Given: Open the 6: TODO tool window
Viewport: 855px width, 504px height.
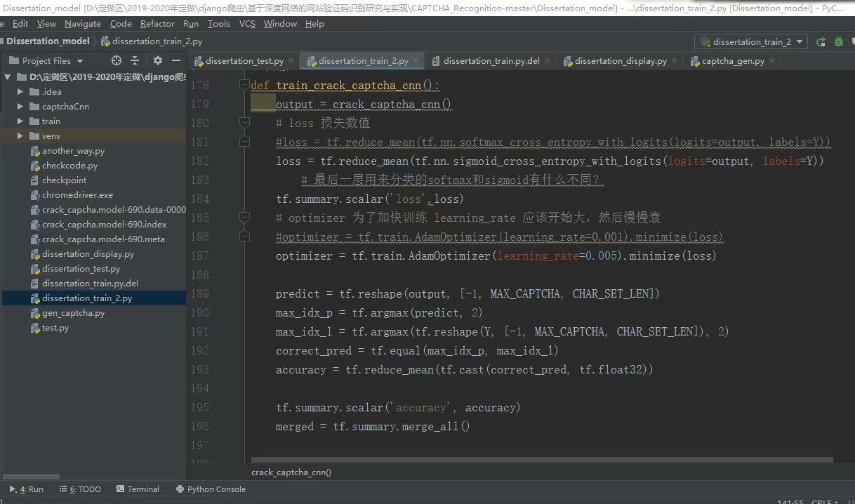Looking at the screenshot, I should point(80,489).
